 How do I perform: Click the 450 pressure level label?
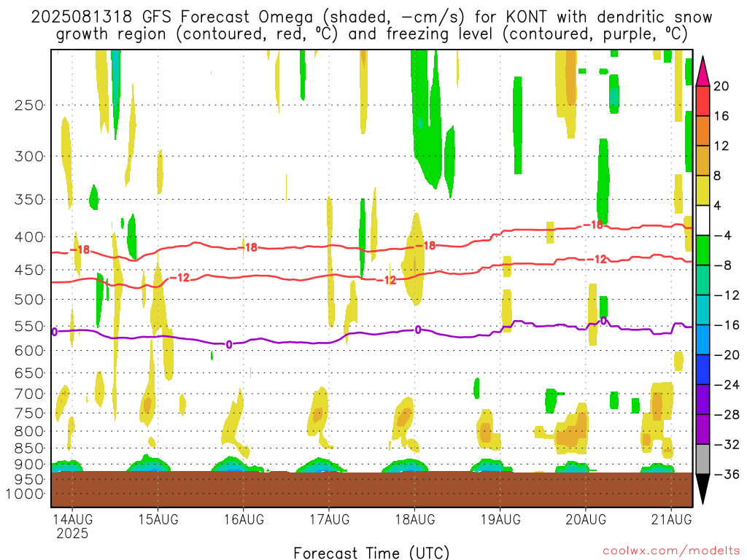[x=29, y=270]
